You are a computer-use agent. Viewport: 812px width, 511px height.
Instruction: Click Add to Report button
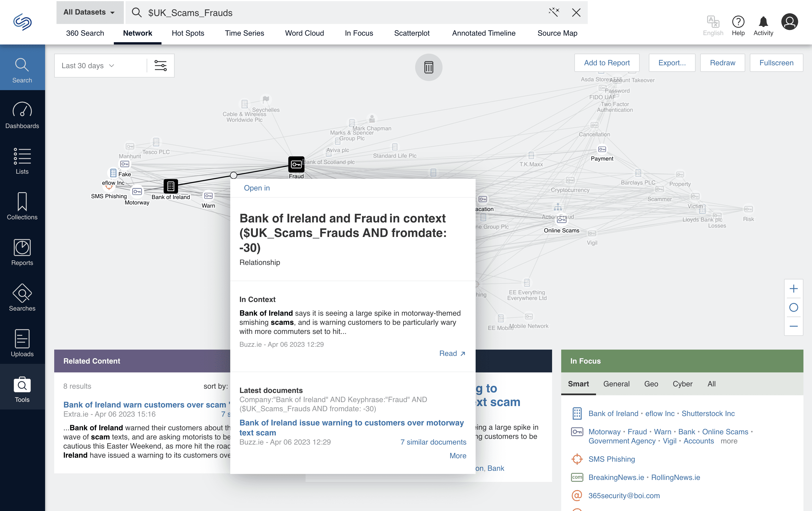pyautogui.click(x=607, y=63)
